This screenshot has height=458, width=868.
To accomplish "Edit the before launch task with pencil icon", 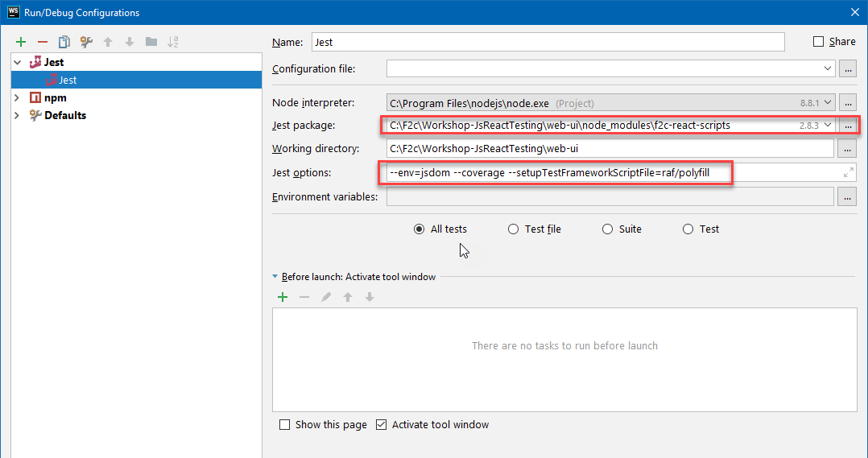I will (x=326, y=298).
